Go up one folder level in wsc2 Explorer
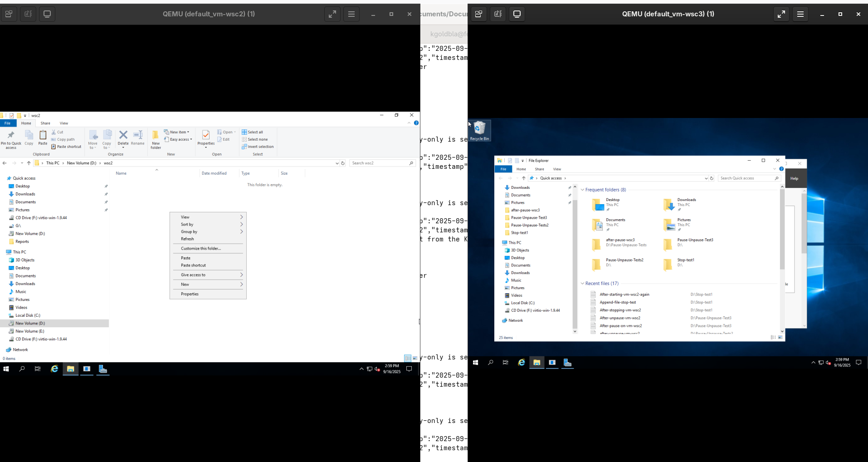Viewport: 868px width, 462px height. click(29, 163)
